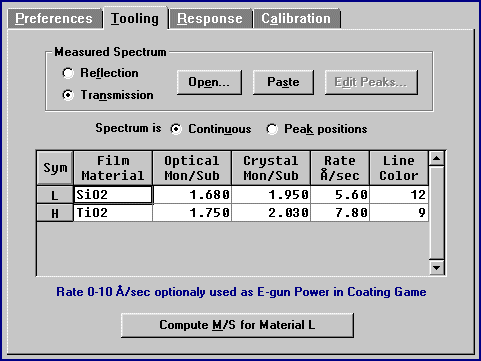Click the Open... button
This screenshot has width=481, height=361.
tap(209, 82)
